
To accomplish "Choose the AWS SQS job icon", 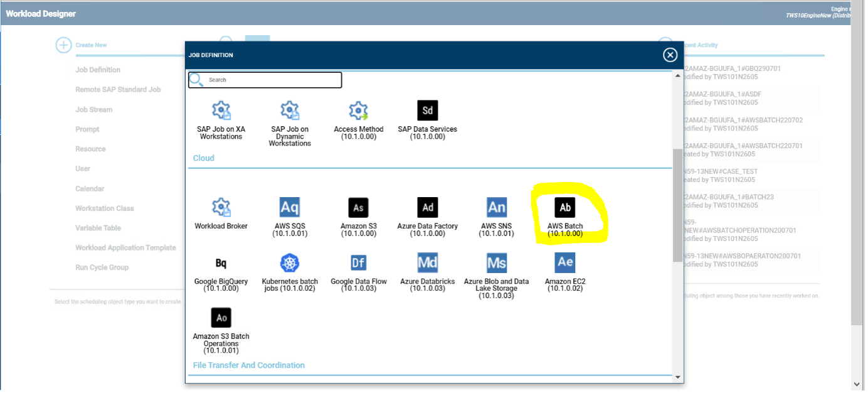I will pos(290,208).
